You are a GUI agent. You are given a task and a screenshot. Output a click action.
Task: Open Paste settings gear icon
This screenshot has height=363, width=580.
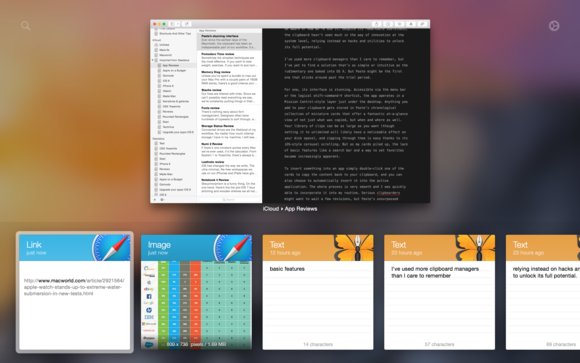pos(554,26)
